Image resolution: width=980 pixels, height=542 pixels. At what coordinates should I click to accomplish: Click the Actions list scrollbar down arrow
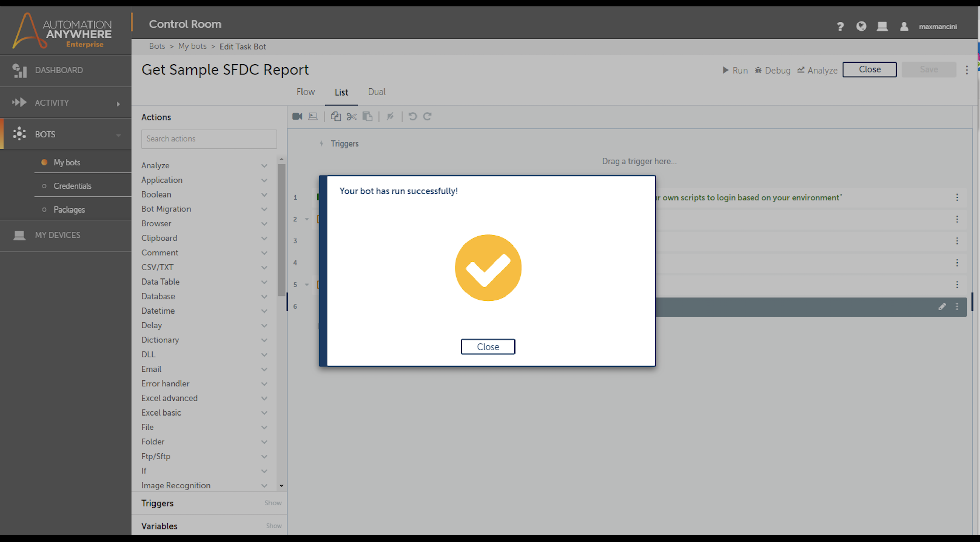click(x=281, y=485)
